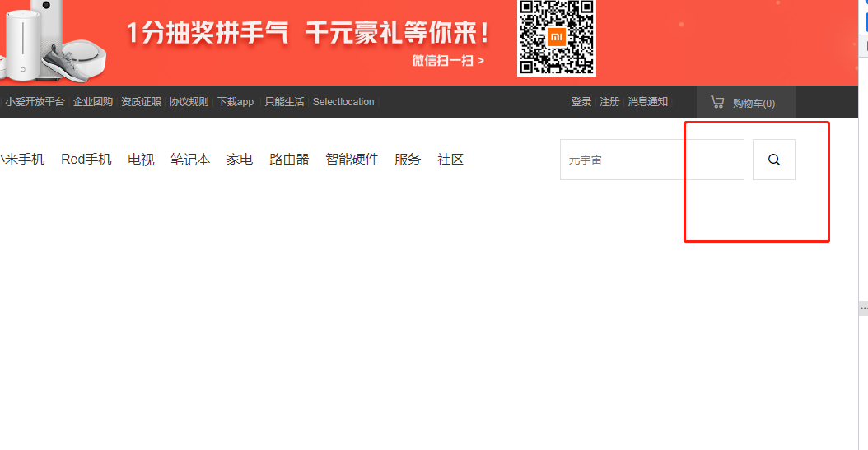
Task: Select the 笔记本 navigation item
Action: point(190,160)
